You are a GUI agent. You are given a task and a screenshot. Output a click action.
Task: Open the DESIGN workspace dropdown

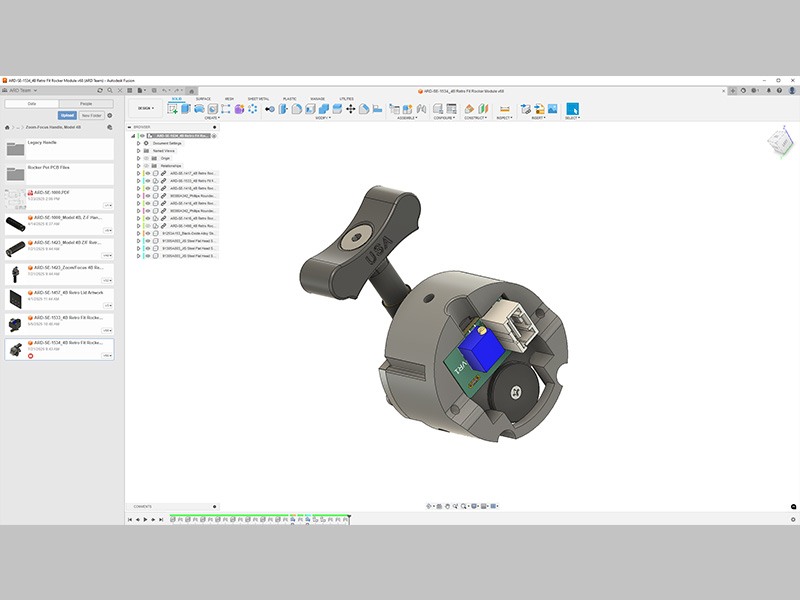[145, 108]
